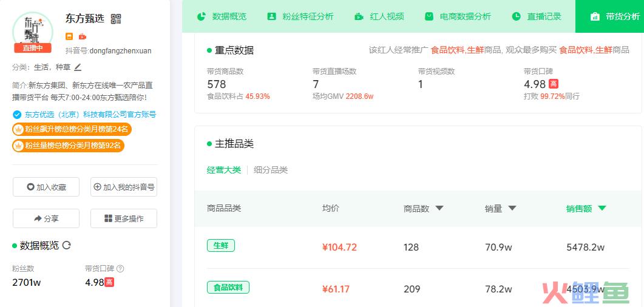The image size is (644, 307).
Task: Click the orange shop icon under the name
Action: (x=69, y=36)
